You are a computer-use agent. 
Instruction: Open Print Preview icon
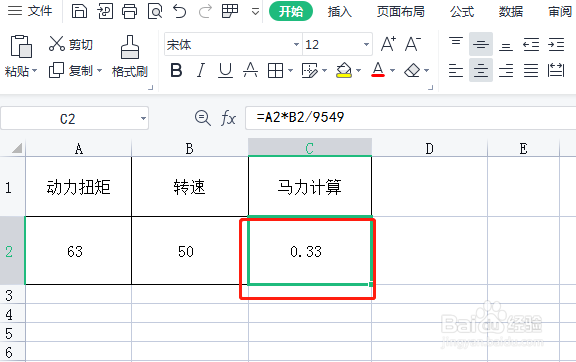point(155,11)
